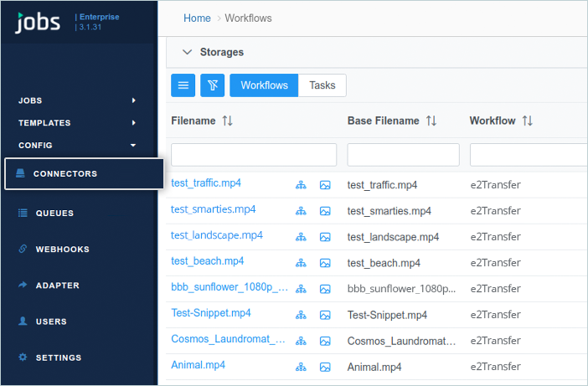Open workflow diagram icon for test_traffic.mp4
Viewport: 588px width, 386px height.
click(x=301, y=185)
